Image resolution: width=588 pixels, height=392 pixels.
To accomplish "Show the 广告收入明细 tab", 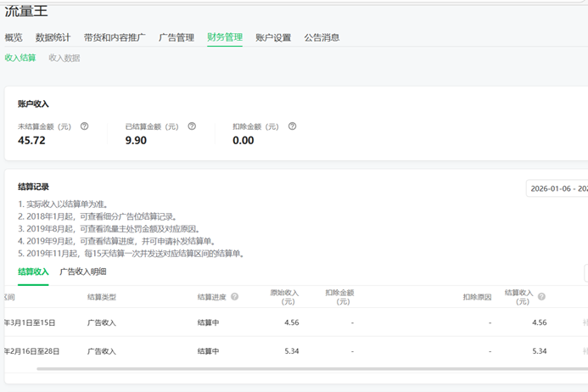I will (83, 272).
